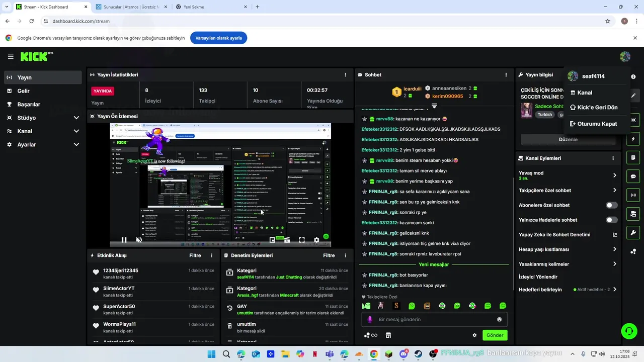Switch to the Yeni Sekme browser tab
Viewport: 644px width, 362px height.
(211, 7)
